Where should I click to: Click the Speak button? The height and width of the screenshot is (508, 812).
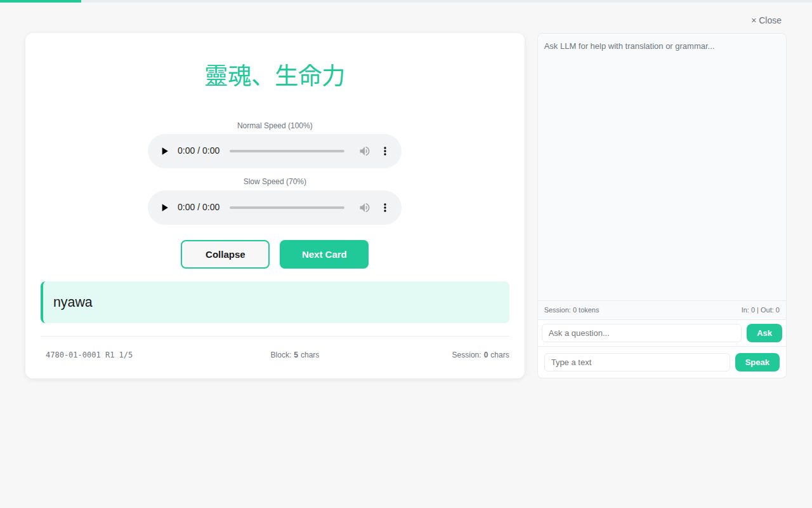pyautogui.click(x=757, y=362)
